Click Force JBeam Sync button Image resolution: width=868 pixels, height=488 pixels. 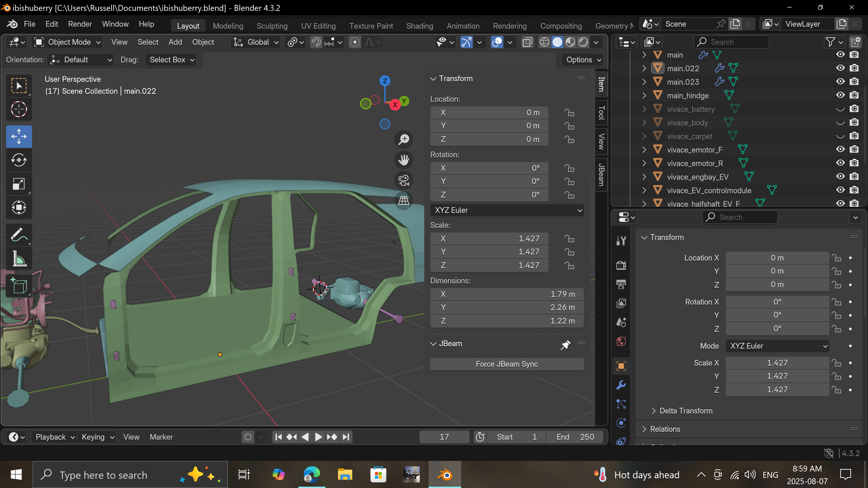point(507,364)
